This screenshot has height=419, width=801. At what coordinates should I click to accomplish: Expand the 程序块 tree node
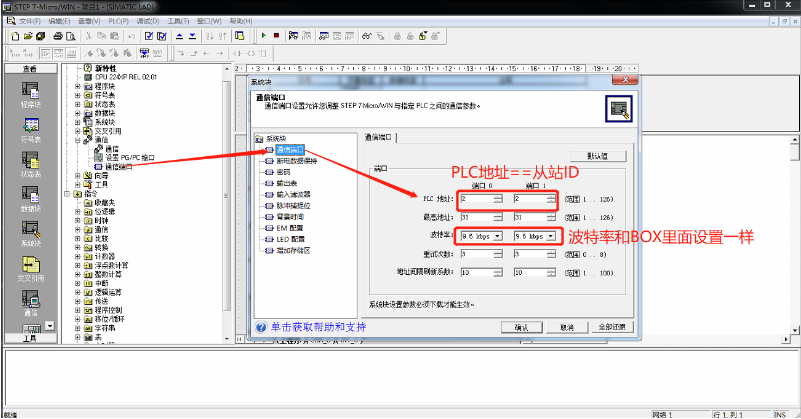pos(80,86)
